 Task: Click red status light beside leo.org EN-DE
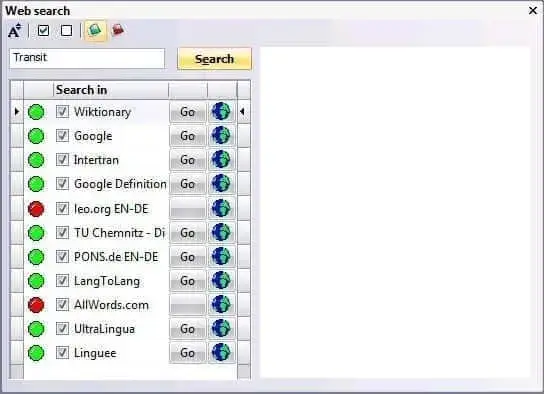36,209
